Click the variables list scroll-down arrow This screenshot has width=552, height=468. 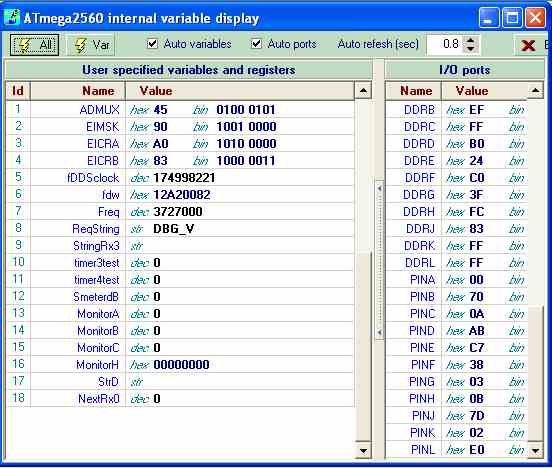363,450
